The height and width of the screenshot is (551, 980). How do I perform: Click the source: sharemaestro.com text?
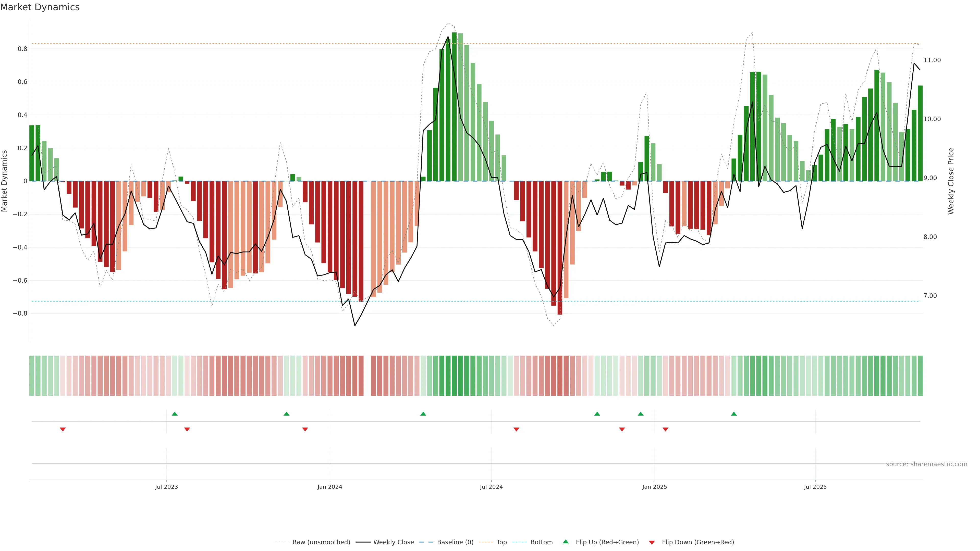tap(926, 464)
